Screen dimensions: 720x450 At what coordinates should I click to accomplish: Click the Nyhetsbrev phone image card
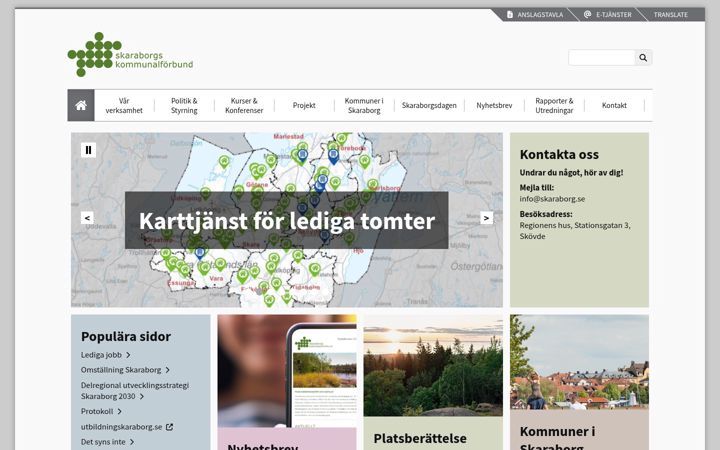point(287,371)
